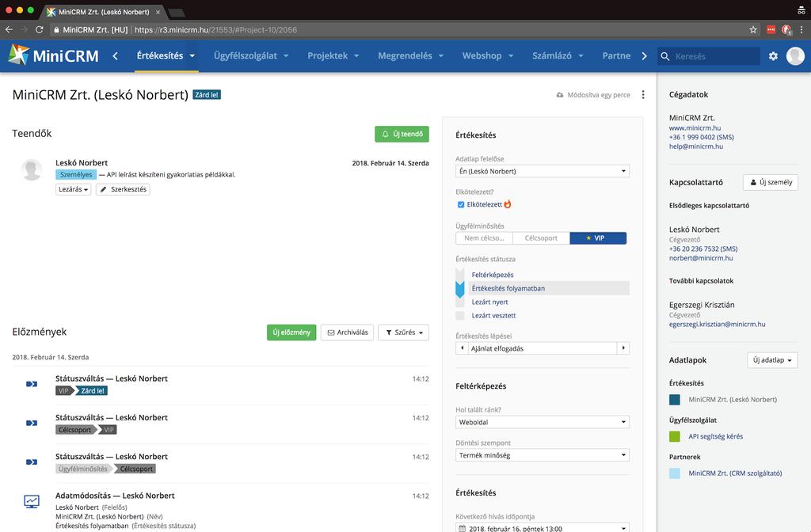Open the user profile avatar menu
811x532 pixels.
795,56
